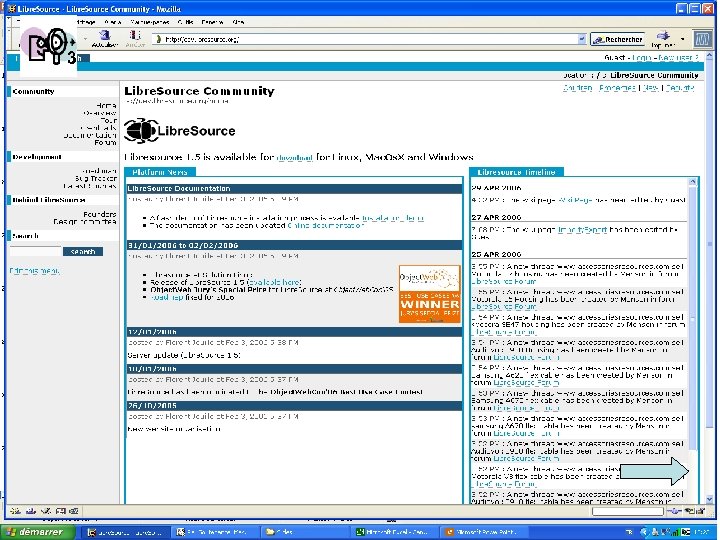
Task: Open the Imprimer dropdown arrow
Action: click(682, 39)
